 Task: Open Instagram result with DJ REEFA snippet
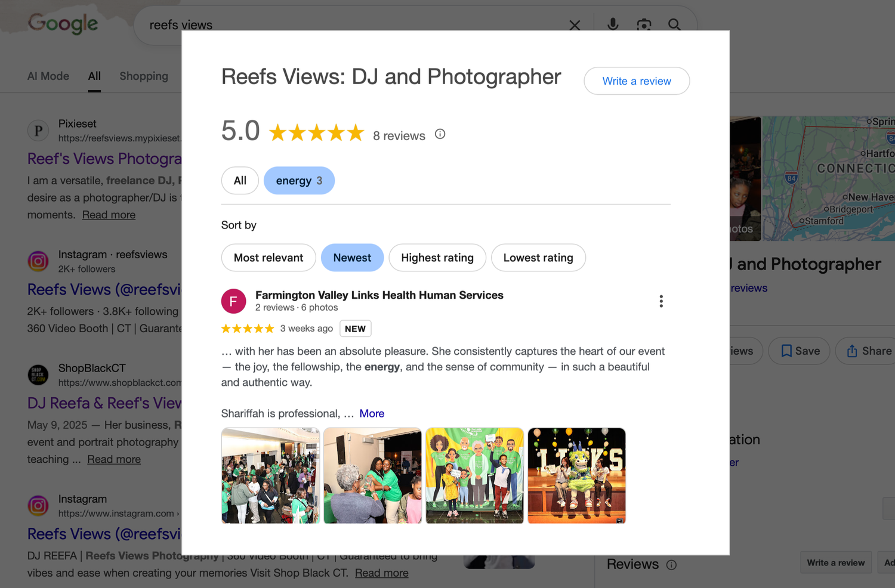point(104,534)
